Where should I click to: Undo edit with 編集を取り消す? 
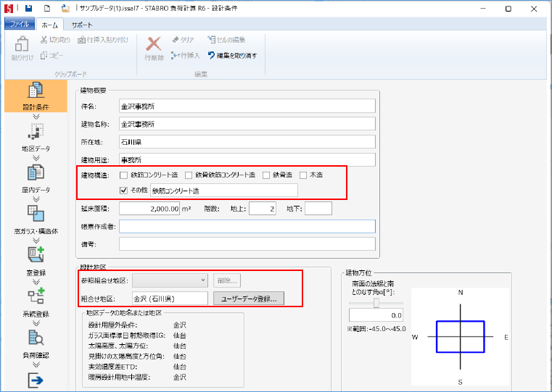pyautogui.click(x=232, y=55)
